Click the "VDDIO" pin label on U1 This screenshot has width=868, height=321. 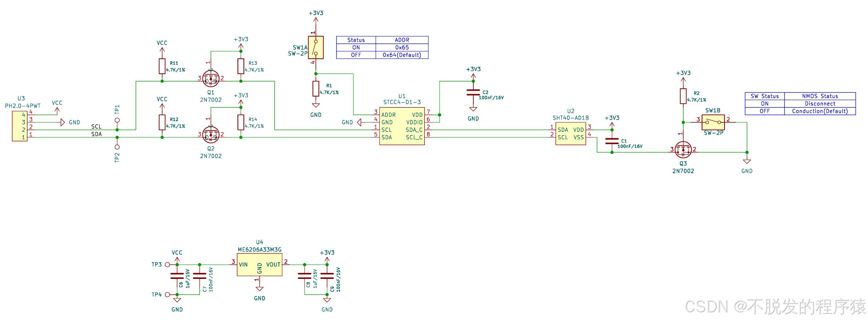(x=414, y=122)
